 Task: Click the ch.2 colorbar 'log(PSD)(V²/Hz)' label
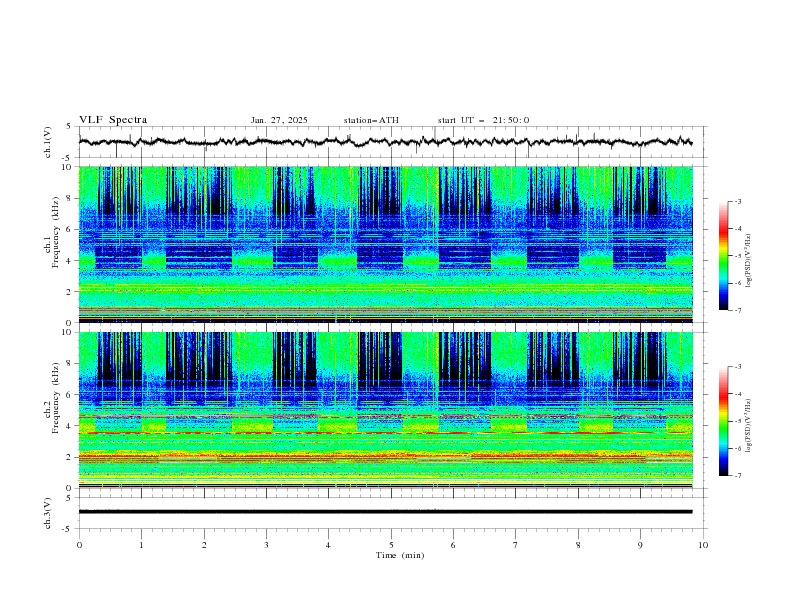tap(748, 426)
